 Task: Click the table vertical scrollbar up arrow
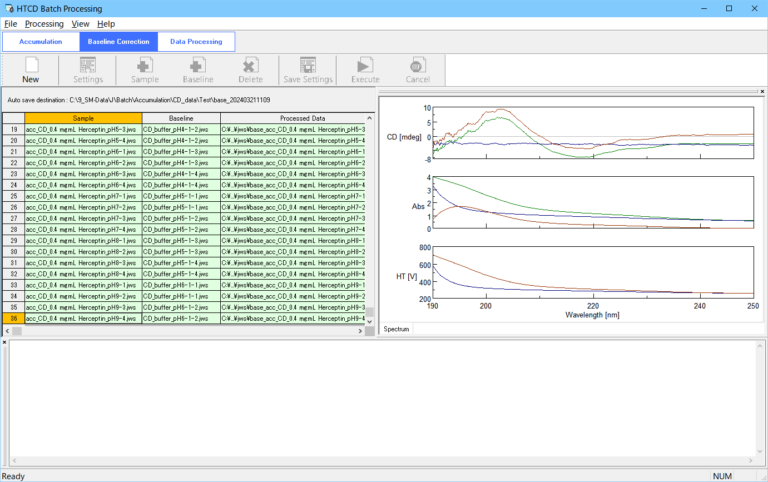[x=370, y=118]
